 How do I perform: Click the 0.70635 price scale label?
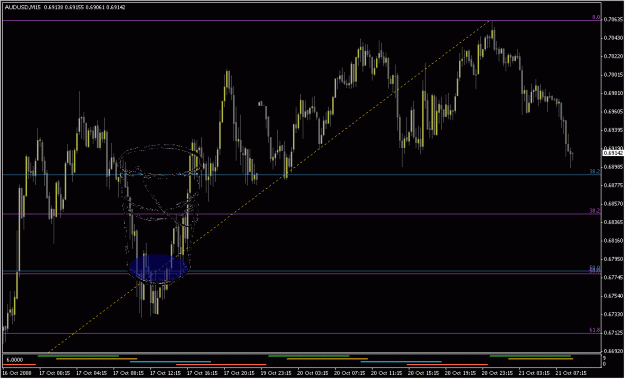613,19
